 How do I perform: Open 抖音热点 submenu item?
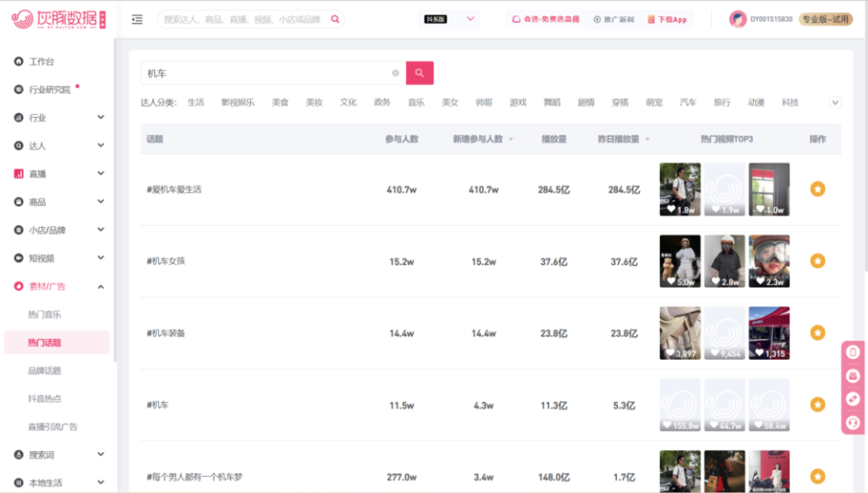44,398
